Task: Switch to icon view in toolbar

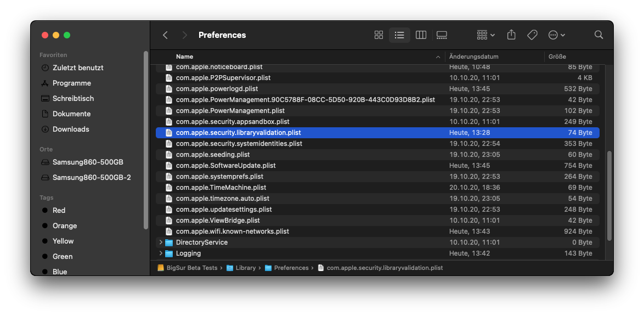Action: tap(379, 35)
